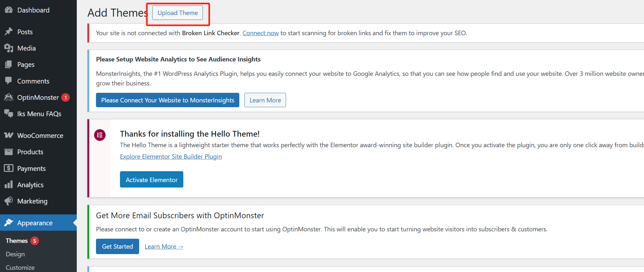The image size is (644, 272).
Task: Open Explore Elementor Site Builder Plugin link
Action: (x=171, y=156)
